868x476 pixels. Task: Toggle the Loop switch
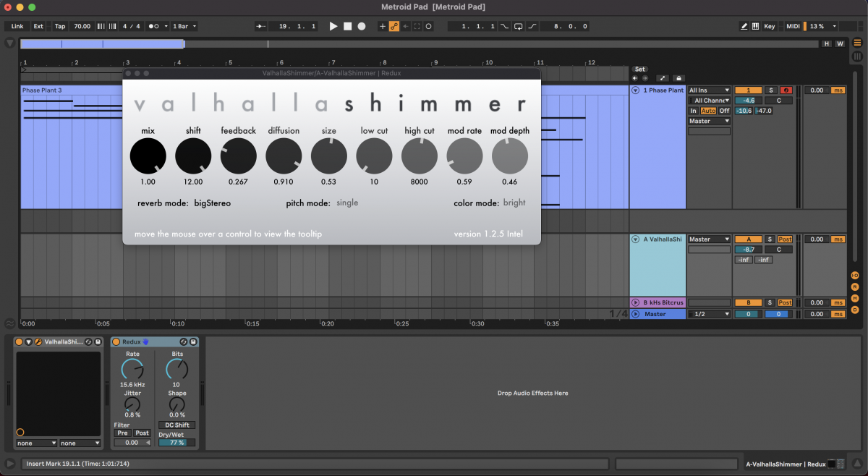click(519, 26)
